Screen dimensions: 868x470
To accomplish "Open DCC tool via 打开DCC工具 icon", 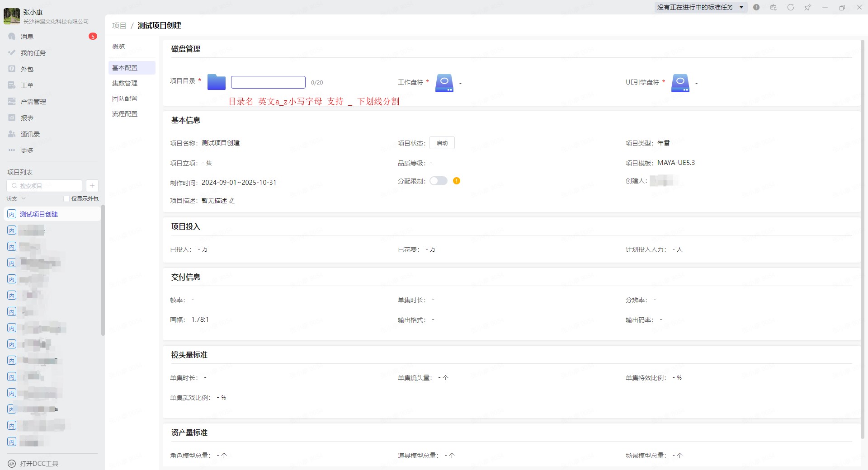I will tap(12, 464).
